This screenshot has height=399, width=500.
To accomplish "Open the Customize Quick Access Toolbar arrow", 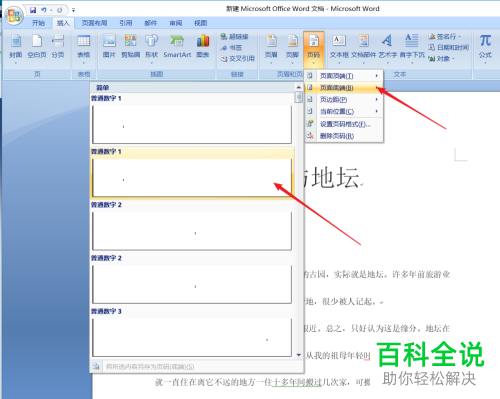I will pos(74,10).
